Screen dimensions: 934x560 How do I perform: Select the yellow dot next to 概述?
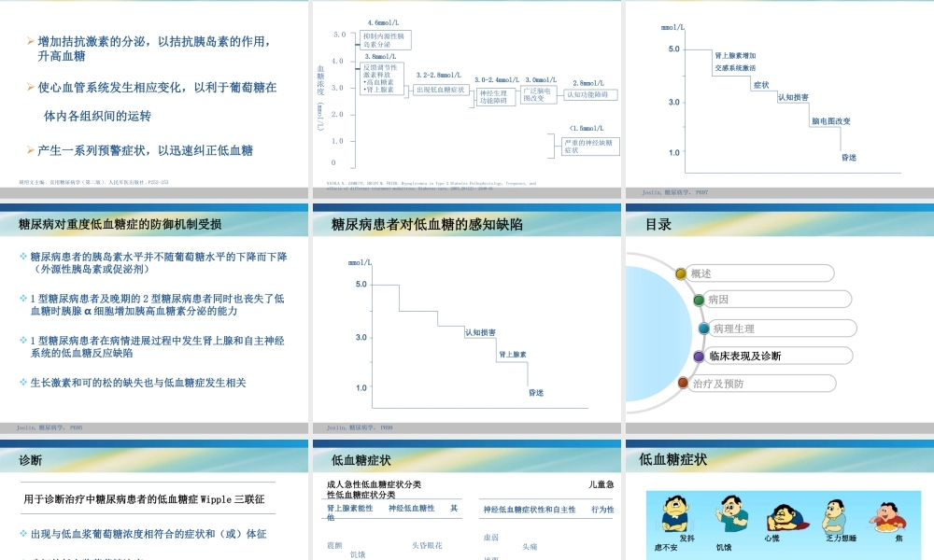(x=681, y=273)
